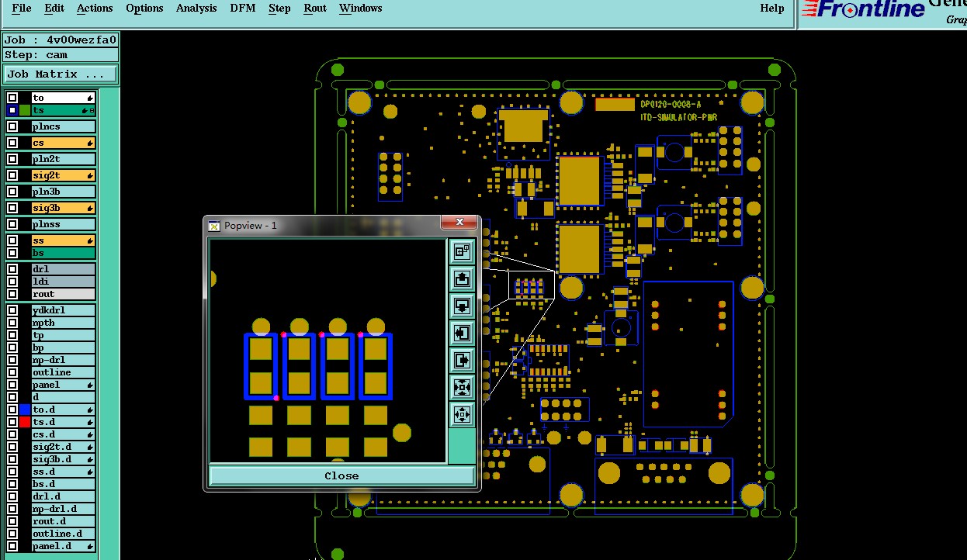Click the Popview zoom-out diverging arrows icon

462,415
